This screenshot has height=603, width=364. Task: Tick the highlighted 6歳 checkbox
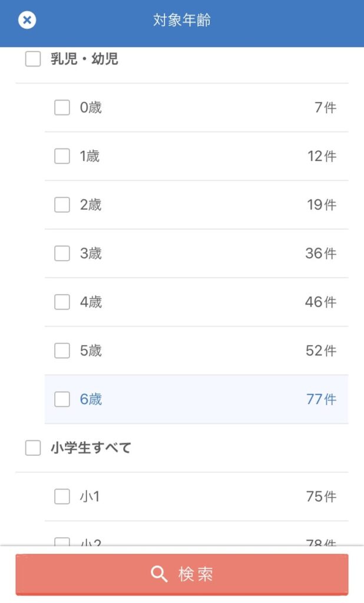pyautogui.click(x=62, y=400)
